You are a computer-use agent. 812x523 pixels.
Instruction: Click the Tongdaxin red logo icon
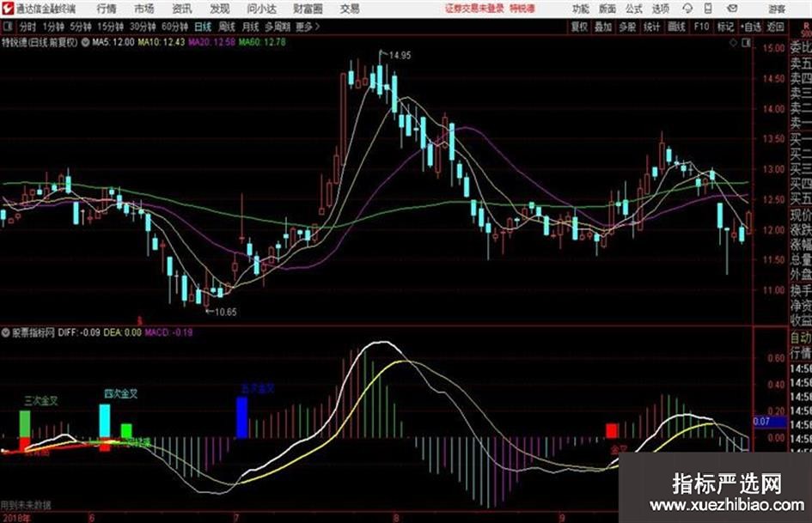click(x=8, y=9)
